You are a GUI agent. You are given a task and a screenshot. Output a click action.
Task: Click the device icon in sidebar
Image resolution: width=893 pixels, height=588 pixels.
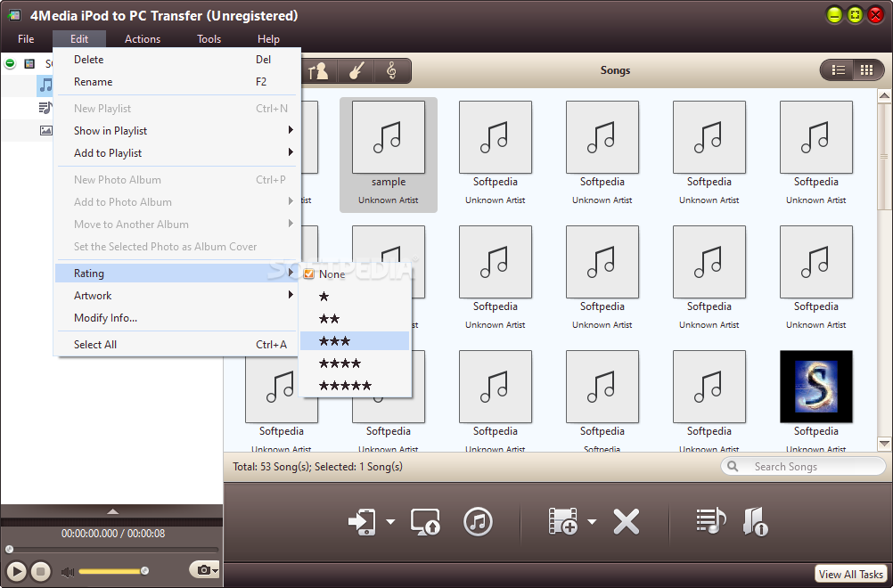pos(29,63)
